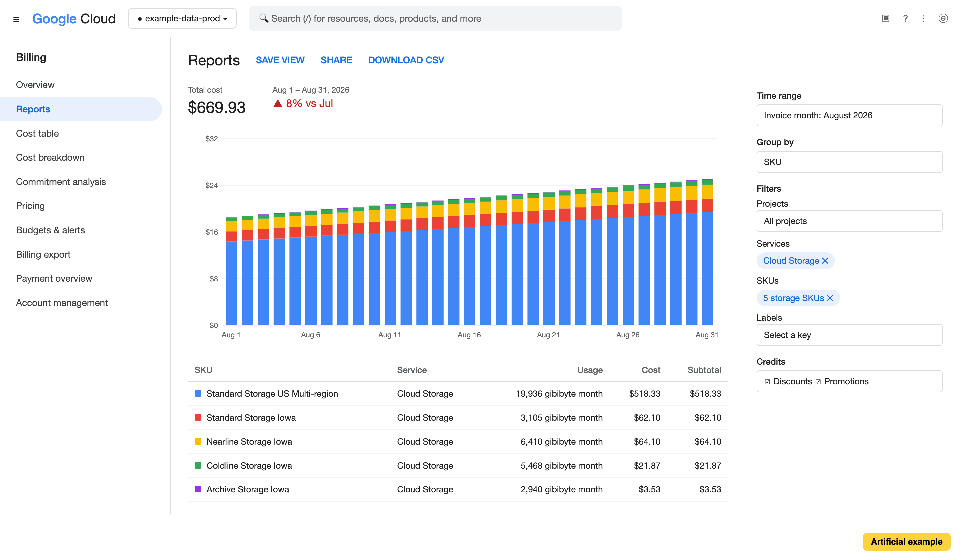The height and width of the screenshot is (560, 960).
Task: Open the All projects filter dropdown
Action: 849,221
